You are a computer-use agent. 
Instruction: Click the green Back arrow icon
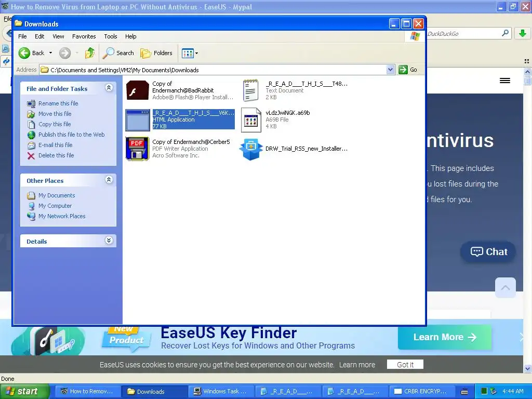[x=24, y=53]
